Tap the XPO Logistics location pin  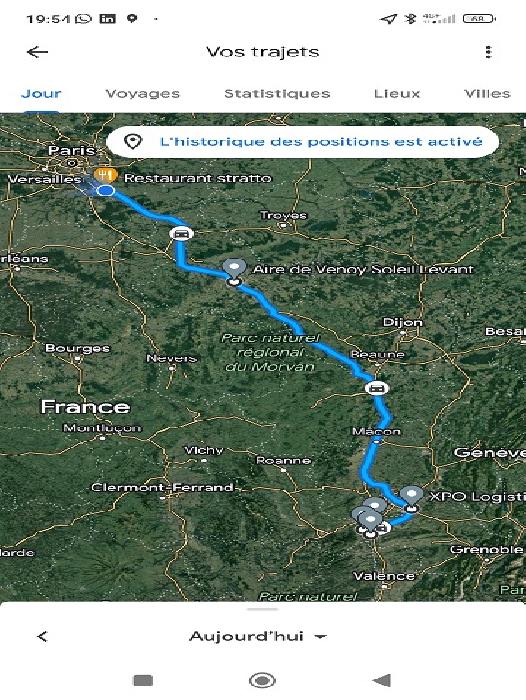[x=411, y=496]
